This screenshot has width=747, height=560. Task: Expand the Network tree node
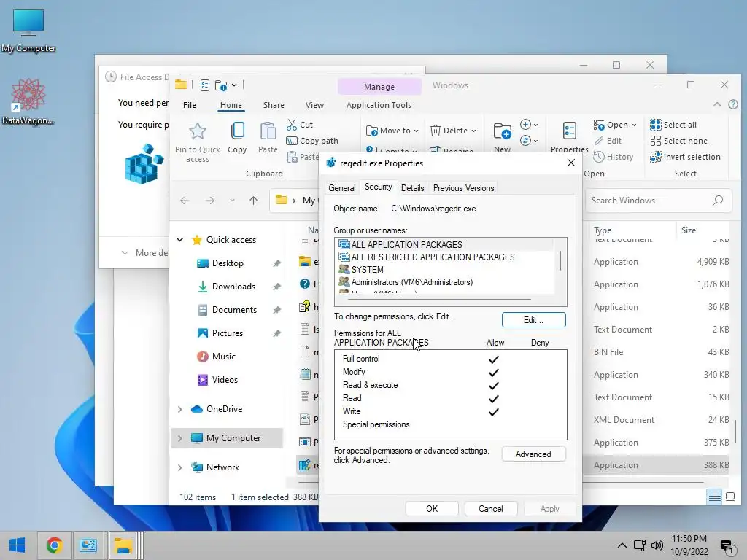click(180, 467)
